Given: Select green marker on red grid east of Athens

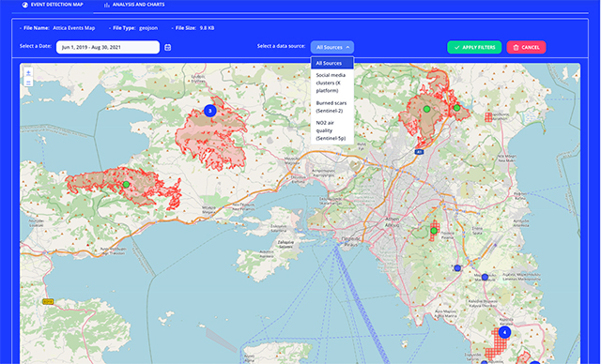Looking at the screenshot, I should [x=434, y=231].
